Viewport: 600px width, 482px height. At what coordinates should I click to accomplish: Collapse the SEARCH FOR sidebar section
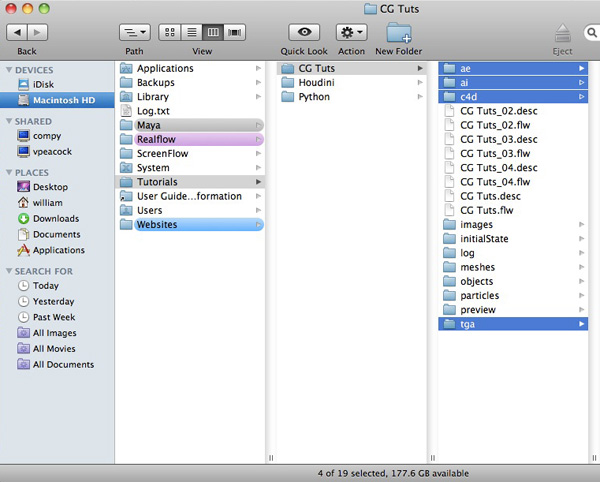[x=9, y=271]
